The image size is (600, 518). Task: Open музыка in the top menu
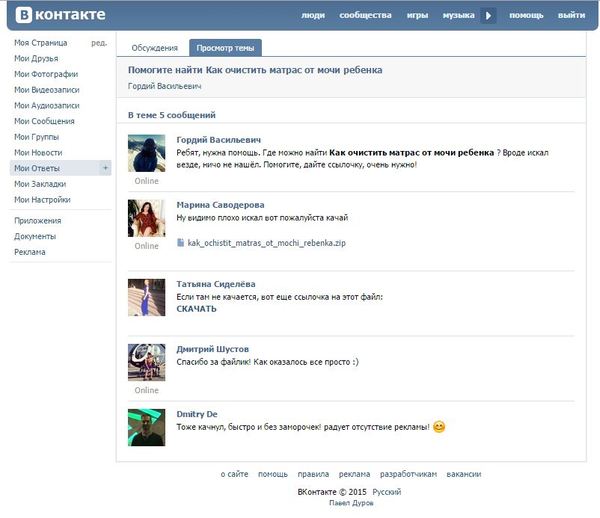click(x=458, y=16)
